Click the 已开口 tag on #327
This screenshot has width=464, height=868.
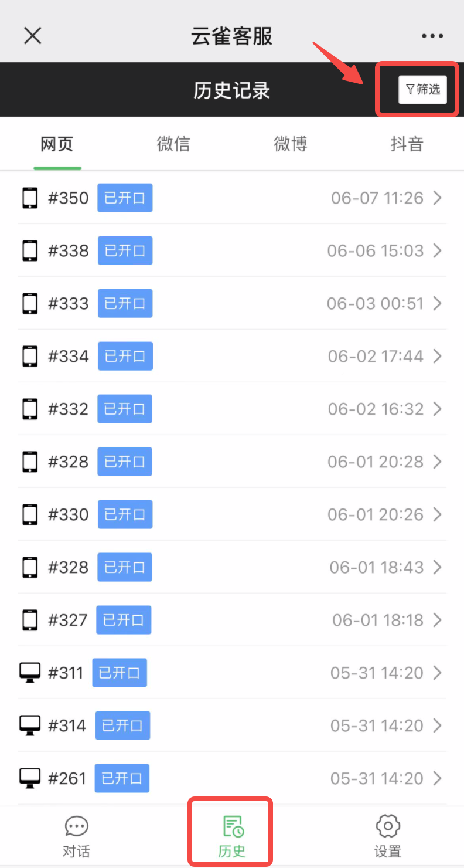(x=124, y=621)
